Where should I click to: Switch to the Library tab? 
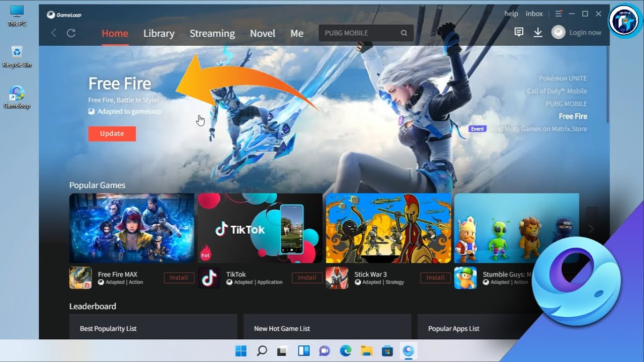(158, 33)
